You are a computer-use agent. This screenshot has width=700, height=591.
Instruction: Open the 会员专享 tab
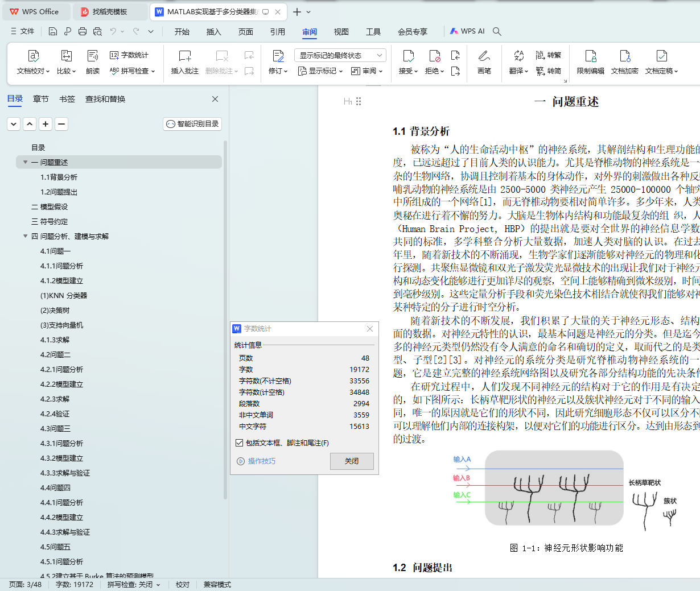(x=413, y=32)
